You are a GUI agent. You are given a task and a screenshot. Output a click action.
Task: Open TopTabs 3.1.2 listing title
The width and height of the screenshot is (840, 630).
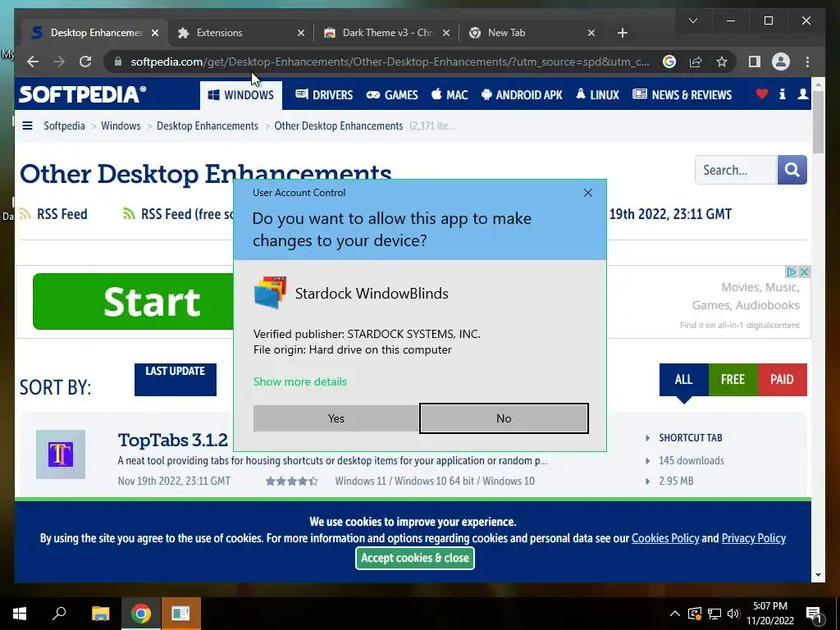(172, 440)
